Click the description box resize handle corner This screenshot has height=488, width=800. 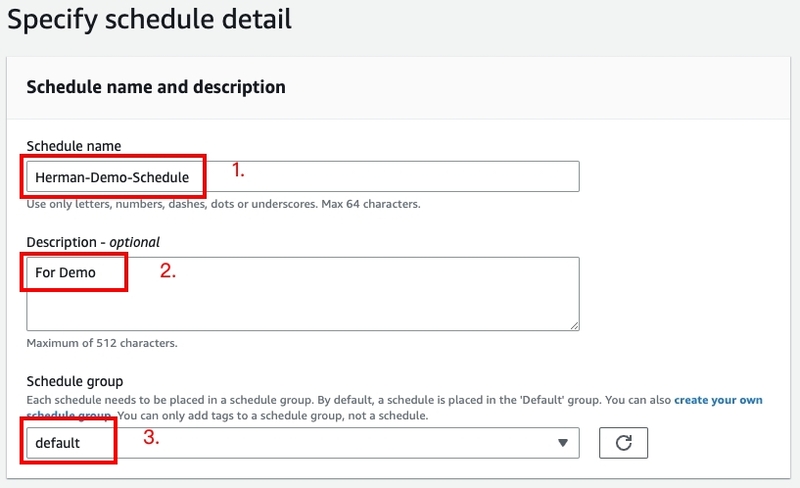(574, 325)
